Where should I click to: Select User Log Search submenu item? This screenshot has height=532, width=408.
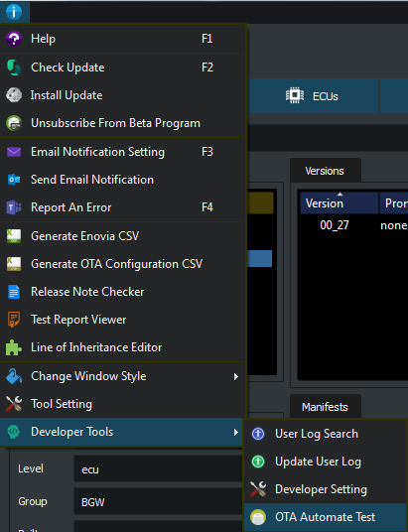click(x=326, y=434)
